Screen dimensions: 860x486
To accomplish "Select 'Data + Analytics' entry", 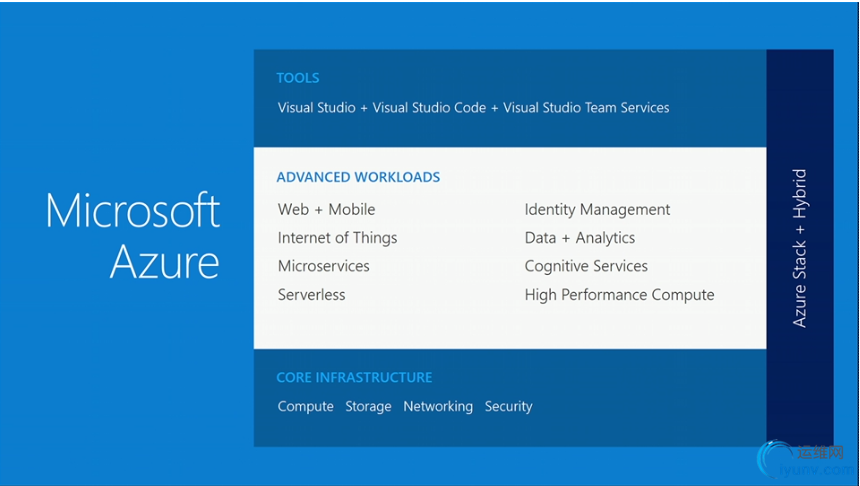I will (x=580, y=238).
